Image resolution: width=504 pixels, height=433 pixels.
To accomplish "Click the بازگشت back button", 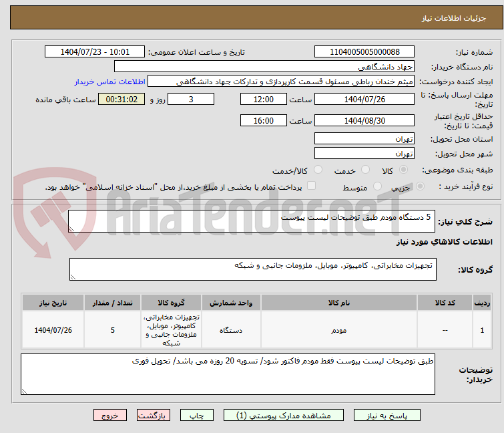I will click(154, 416).
